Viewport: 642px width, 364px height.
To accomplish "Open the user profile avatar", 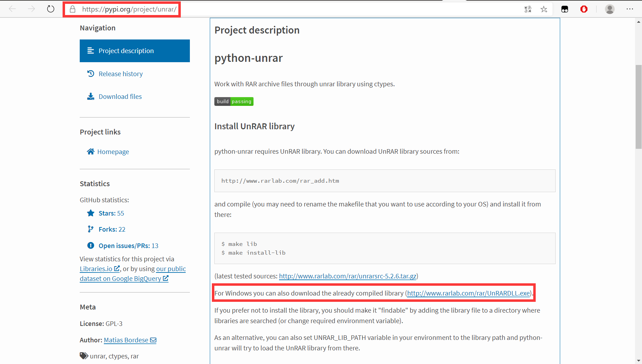I will click(x=610, y=9).
